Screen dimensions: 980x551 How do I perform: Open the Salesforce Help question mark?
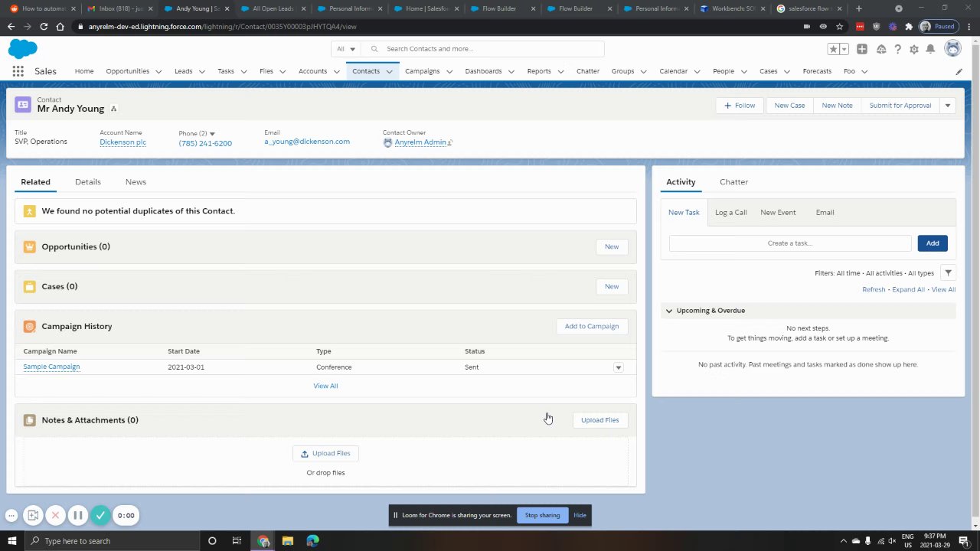[897, 49]
